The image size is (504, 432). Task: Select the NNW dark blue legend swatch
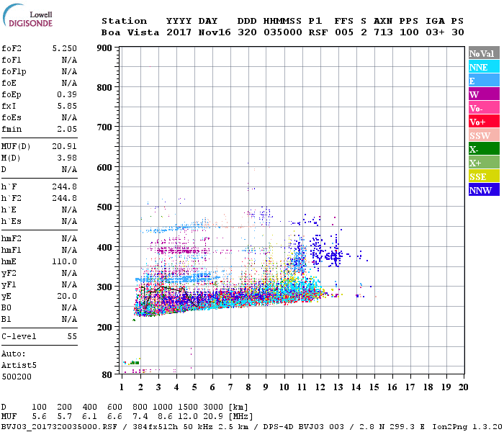[484, 189]
